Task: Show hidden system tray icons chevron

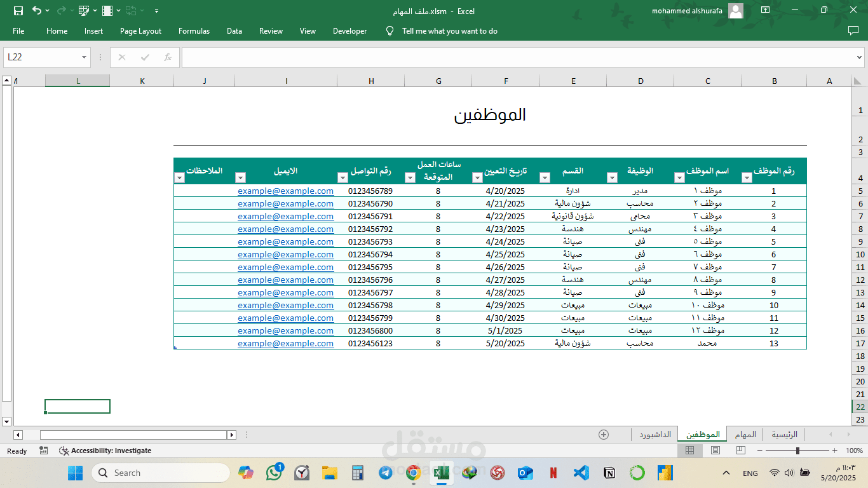Action: [726, 473]
